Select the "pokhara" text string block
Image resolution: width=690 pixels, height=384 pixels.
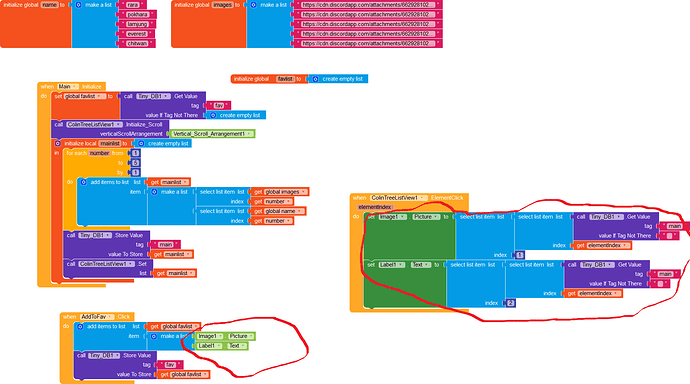point(137,15)
